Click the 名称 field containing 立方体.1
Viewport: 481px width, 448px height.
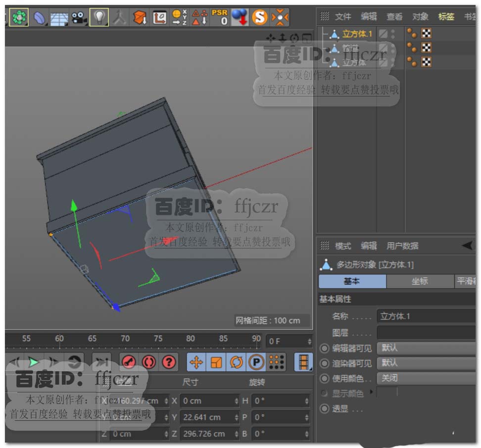click(426, 316)
